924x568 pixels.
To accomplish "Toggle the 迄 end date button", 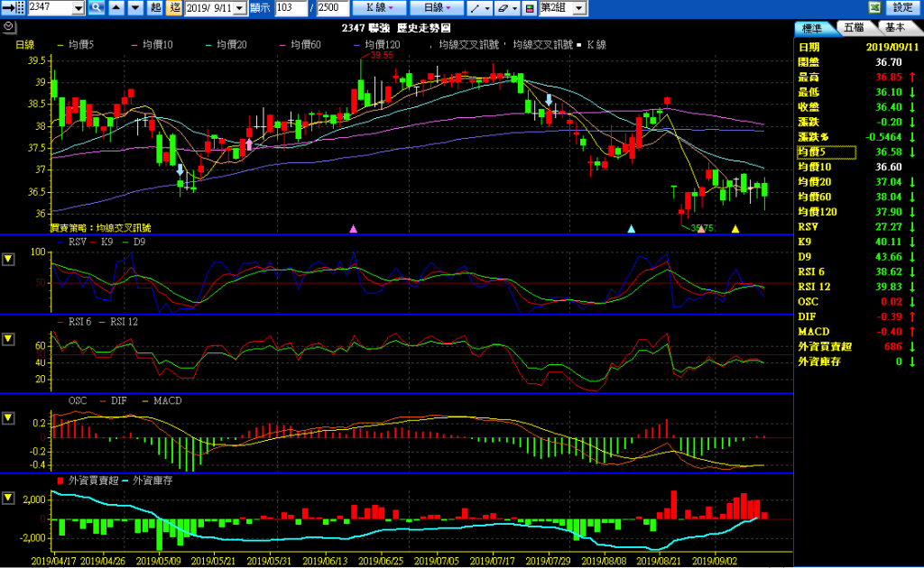I will pos(174,8).
